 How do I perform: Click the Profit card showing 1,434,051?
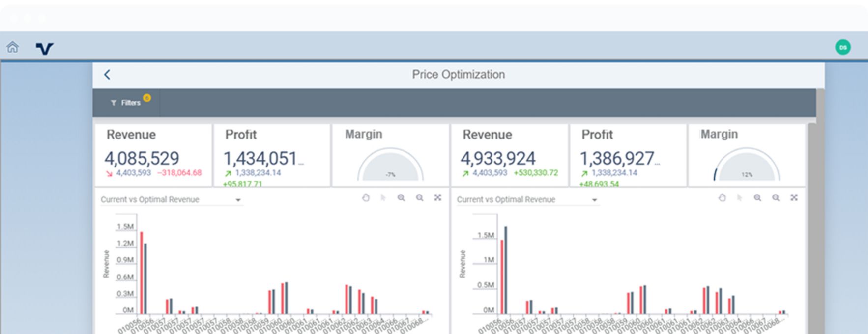(x=272, y=155)
